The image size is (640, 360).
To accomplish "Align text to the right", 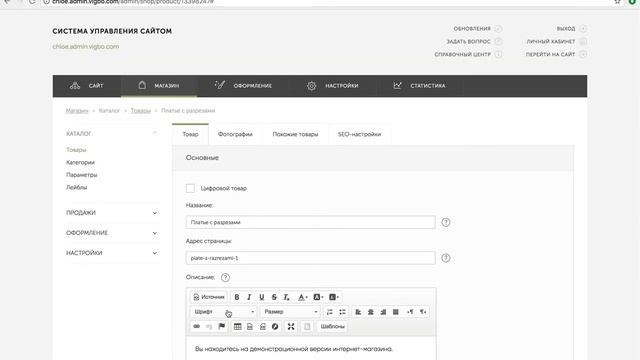I will (x=383, y=312).
